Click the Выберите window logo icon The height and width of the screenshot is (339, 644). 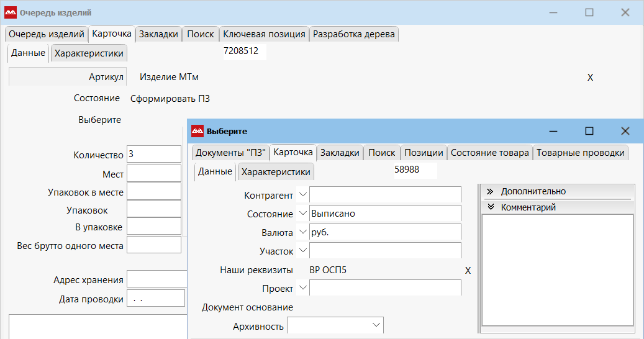197,131
